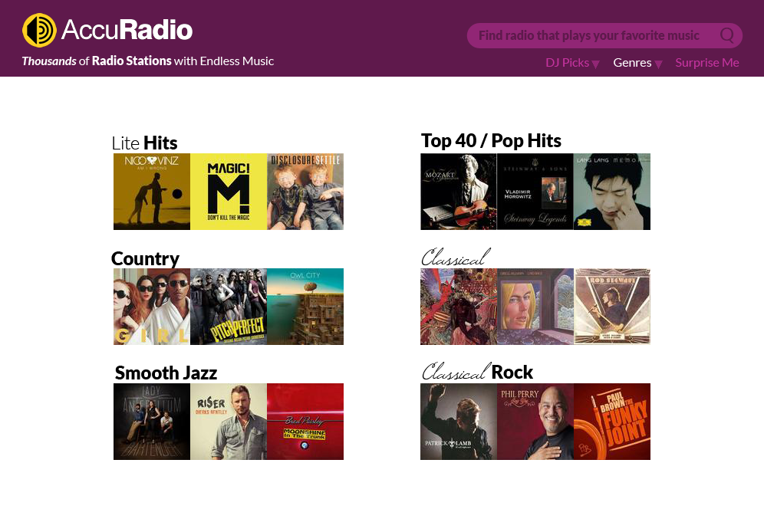Select the Patrick Lamb album cover

(459, 422)
